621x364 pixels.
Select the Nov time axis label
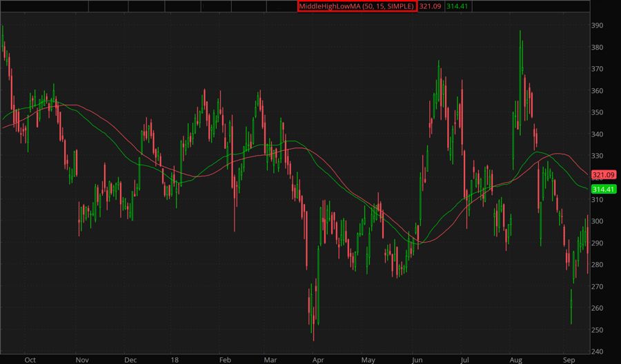click(81, 359)
